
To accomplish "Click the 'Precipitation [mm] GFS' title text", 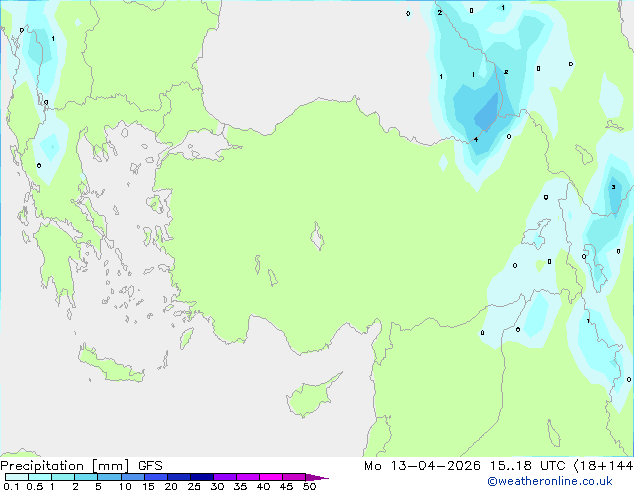I will click(81, 466).
